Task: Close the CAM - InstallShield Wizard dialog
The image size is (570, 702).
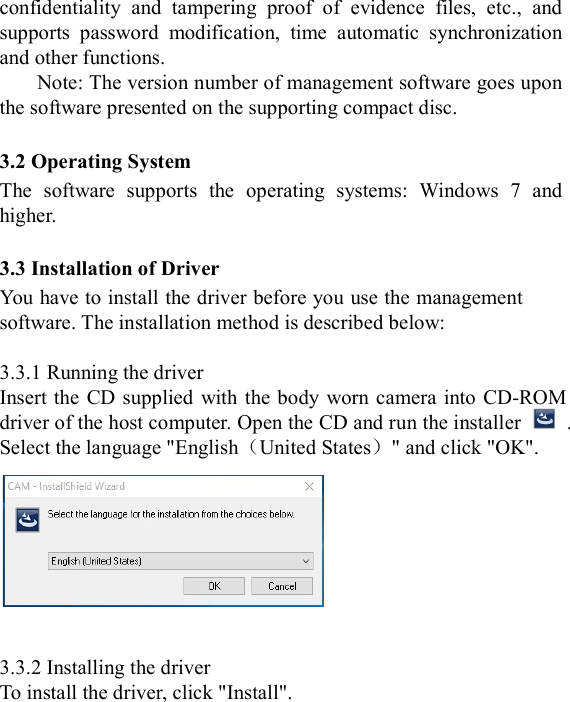Action: point(309,486)
